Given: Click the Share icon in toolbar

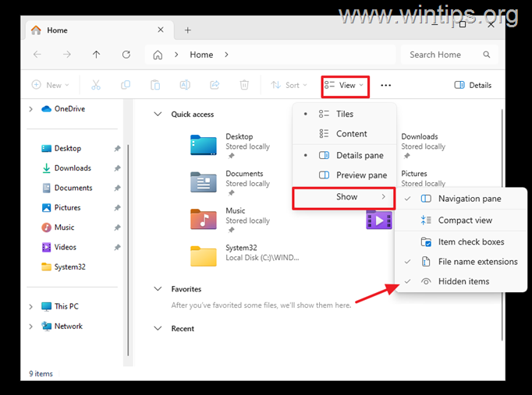Looking at the screenshot, I should pos(215,85).
